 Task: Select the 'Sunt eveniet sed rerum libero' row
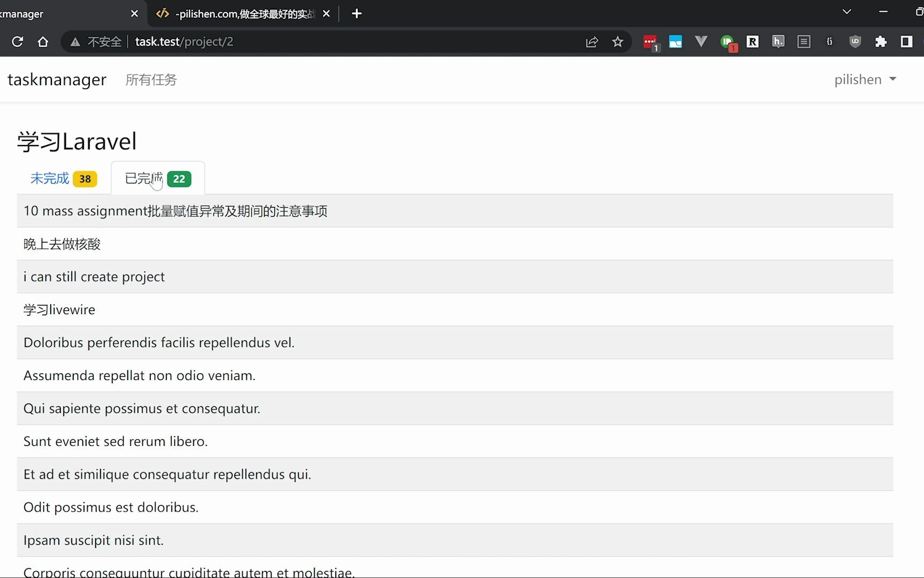pyautogui.click(x=455, y=442)
